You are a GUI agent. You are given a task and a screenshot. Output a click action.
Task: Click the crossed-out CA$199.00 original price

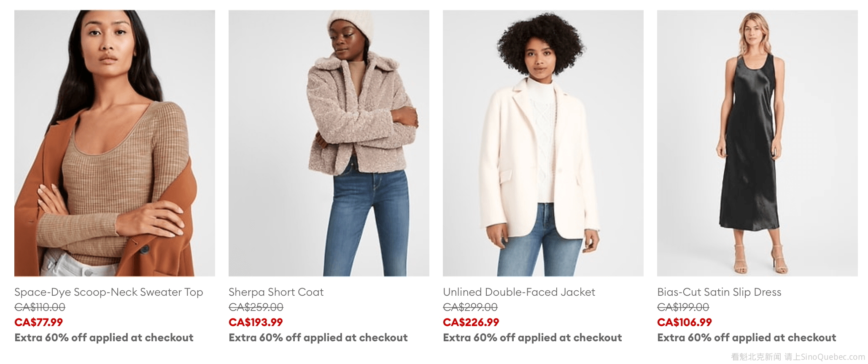683,307
